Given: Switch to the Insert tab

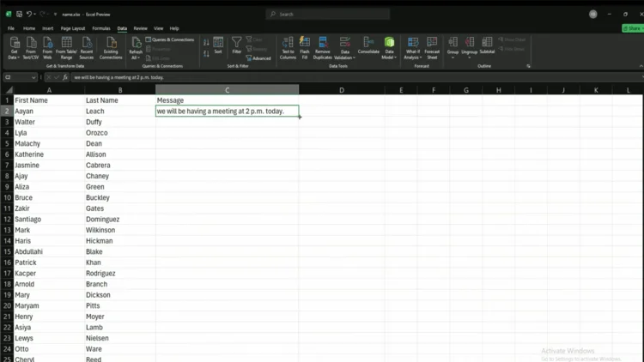Looking at the screenshot, I should click(x=47, y=28).
